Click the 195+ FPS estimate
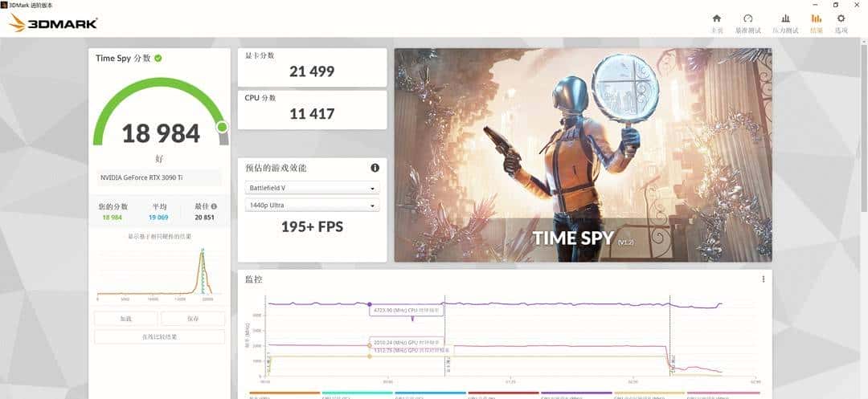The height and width of the screenshot is (399, 868). (x=312, y=226)
